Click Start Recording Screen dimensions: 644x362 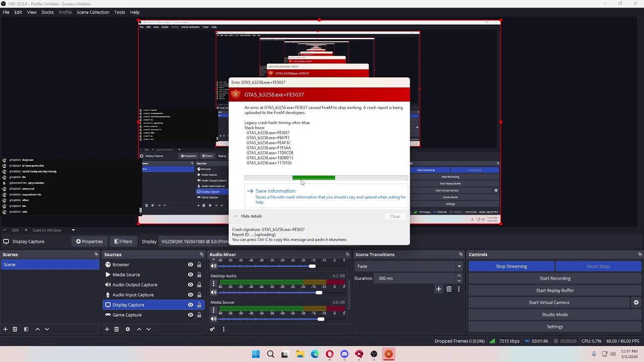(x=555, y=279)
